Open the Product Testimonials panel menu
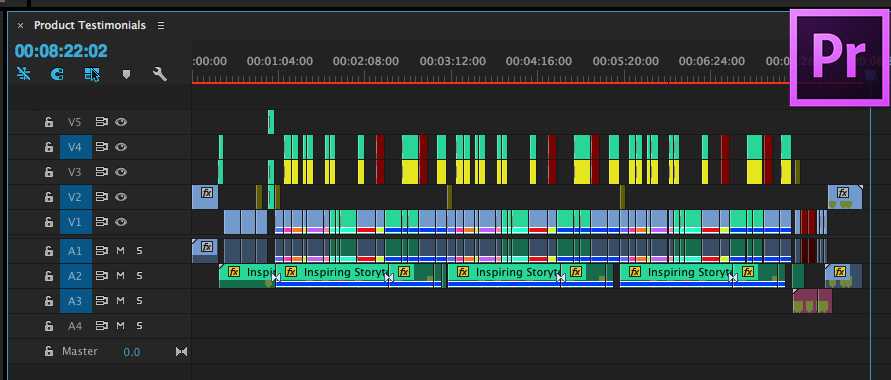This screenshot has height=380, width=891. (161, 26)
